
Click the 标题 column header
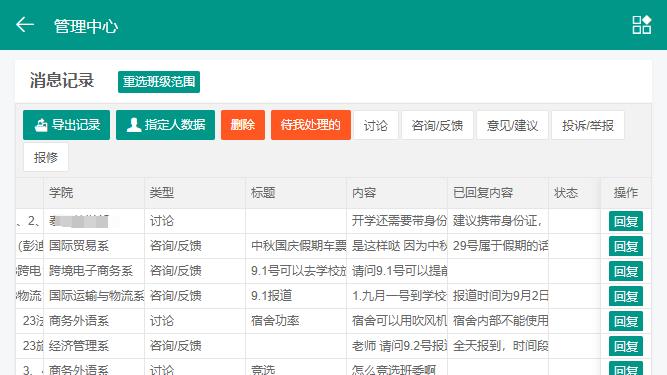click(296, 193)
